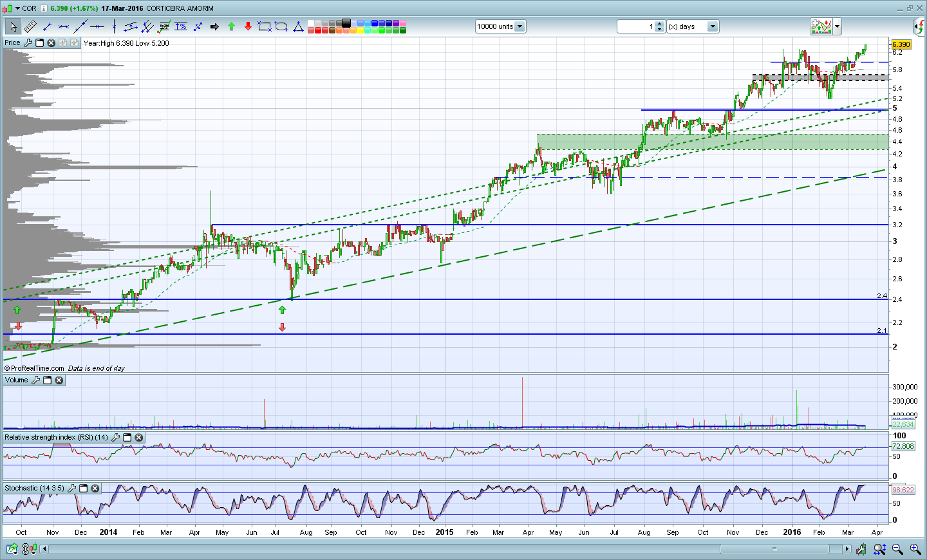Click the 6.390 current price label
This screenshot has height=560, width=927.
click(x=901, y=44)
